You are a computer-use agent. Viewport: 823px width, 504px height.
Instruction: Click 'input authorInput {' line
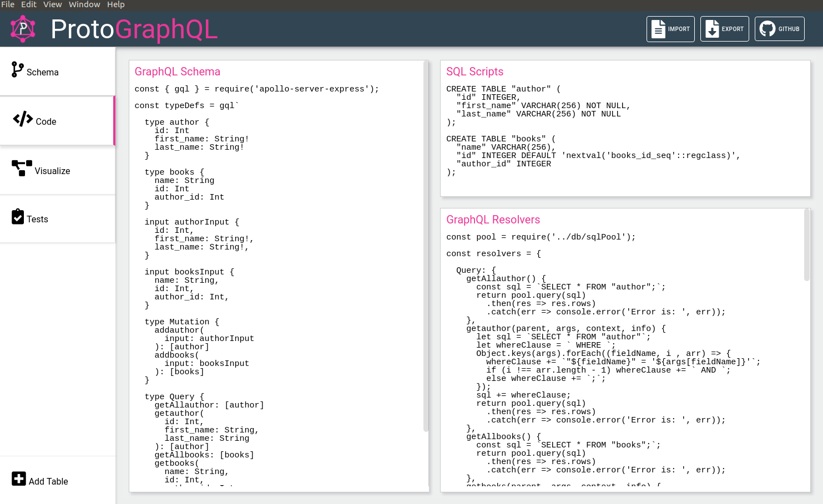(x=192, y=222)
